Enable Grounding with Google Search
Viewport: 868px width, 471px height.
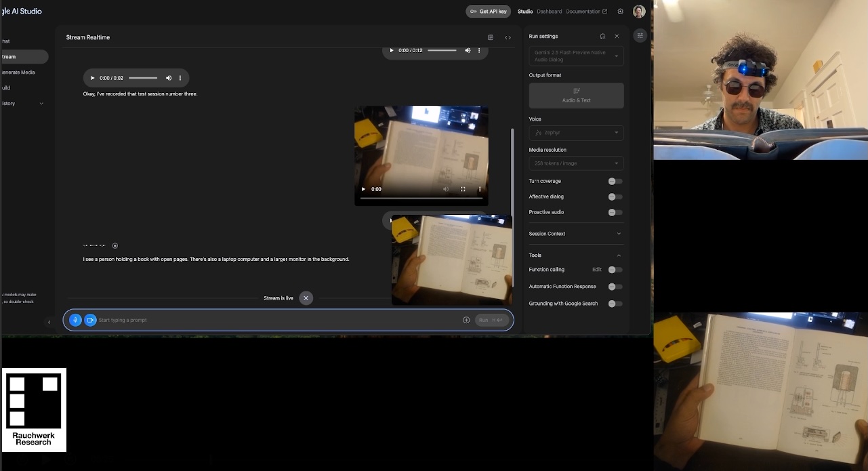click(615, 303)
